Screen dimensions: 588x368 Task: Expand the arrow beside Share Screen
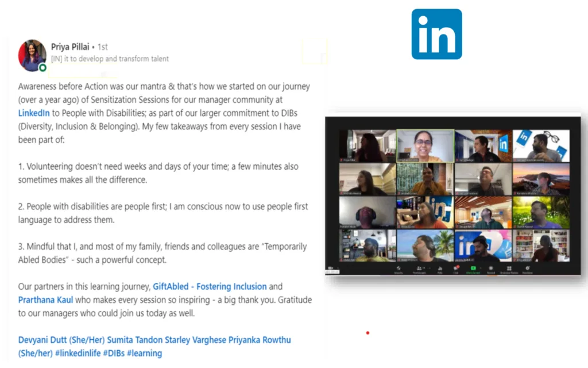tap(481, 268)
